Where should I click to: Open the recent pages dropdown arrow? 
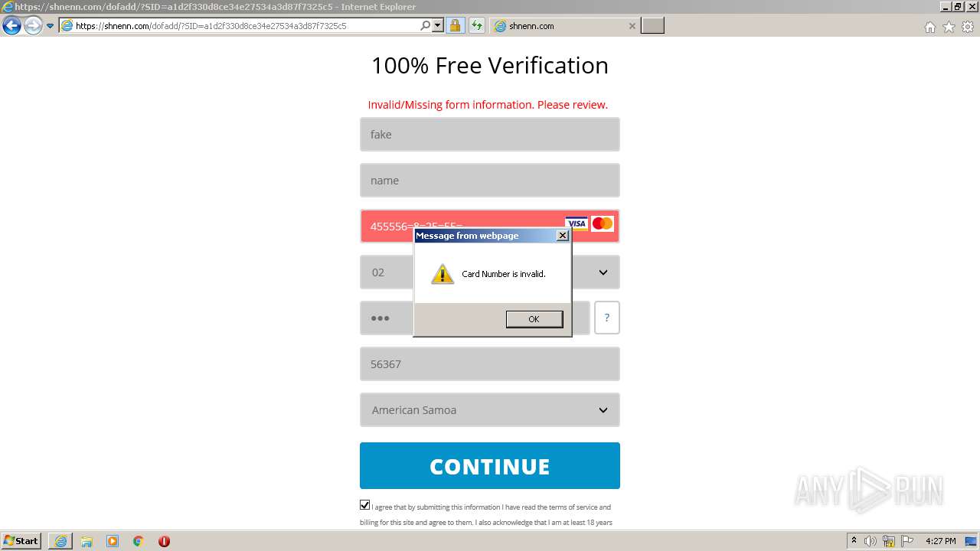(x=51, y=26)
